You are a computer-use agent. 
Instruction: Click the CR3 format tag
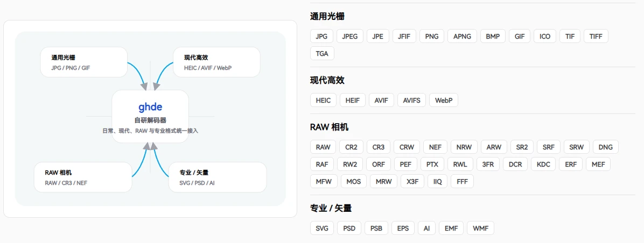[x=378, y=147]
